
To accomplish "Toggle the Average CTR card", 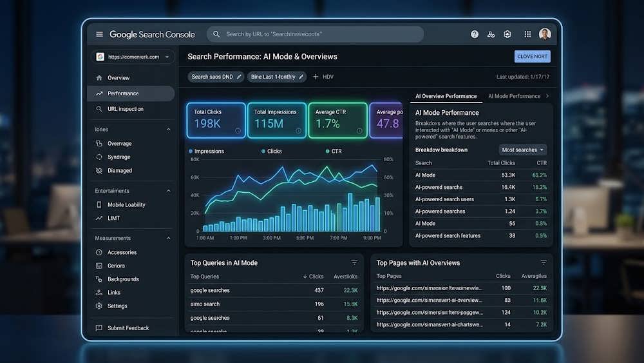I will pyautogui.click(x=337, y=120).
